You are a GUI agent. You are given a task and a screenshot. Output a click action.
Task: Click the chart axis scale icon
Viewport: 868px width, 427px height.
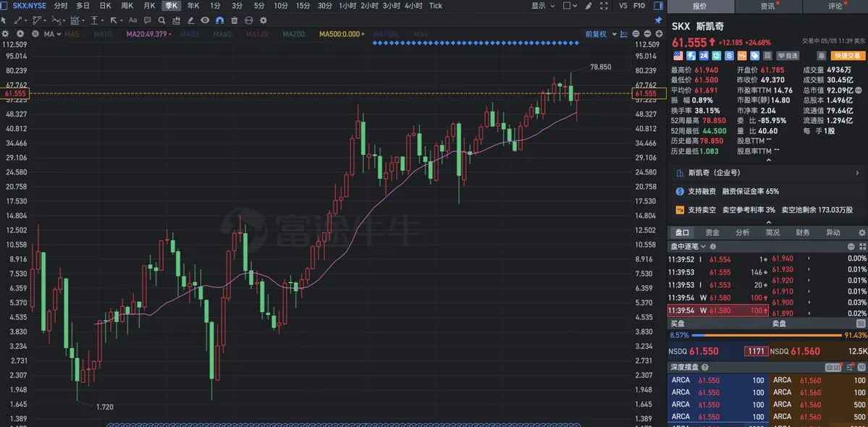(x=624, y=34)
